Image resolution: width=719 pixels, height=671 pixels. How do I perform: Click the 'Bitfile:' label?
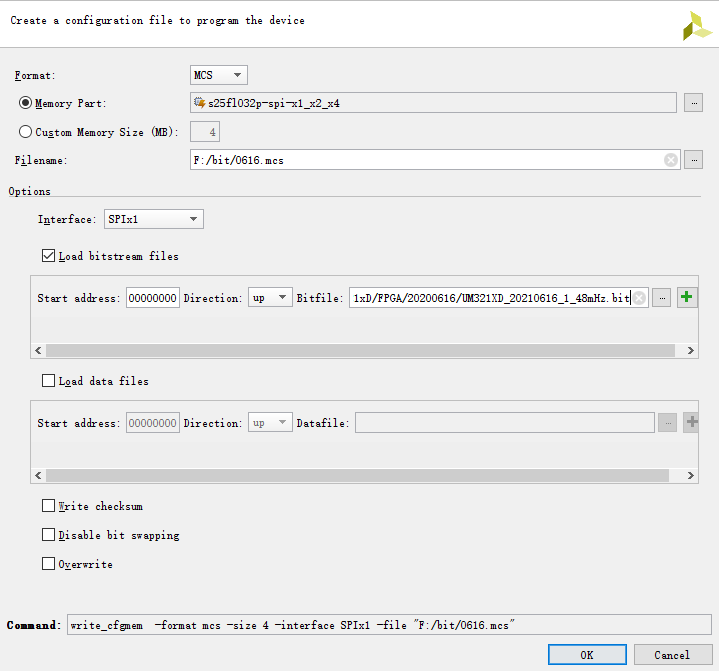320,298
